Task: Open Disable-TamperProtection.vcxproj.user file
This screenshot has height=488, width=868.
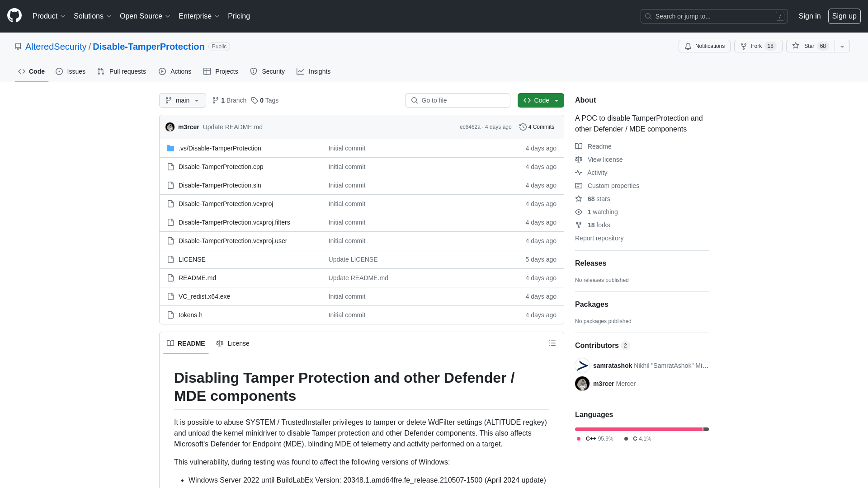Action: pyautogui.click(x=233, y=241)
